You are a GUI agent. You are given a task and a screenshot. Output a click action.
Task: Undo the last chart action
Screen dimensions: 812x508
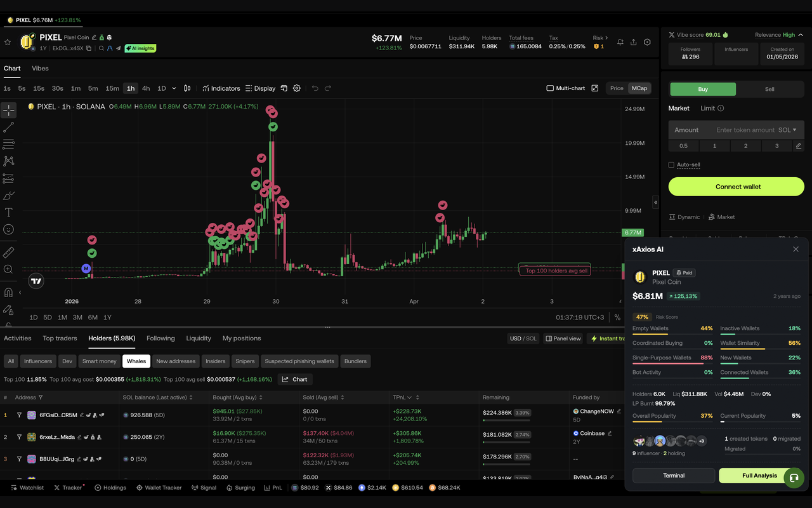(315, 88)
